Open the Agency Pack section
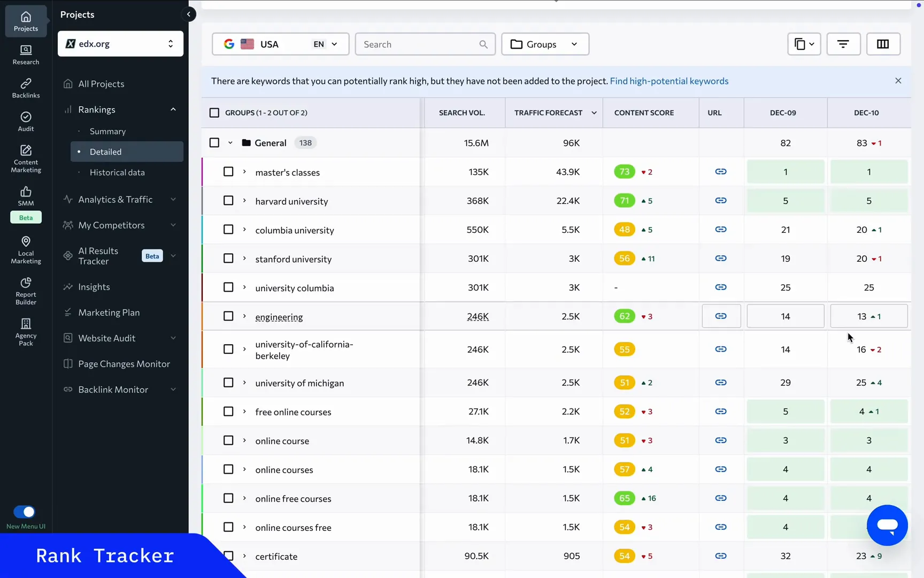924x578 pixels. coord(25,331)
